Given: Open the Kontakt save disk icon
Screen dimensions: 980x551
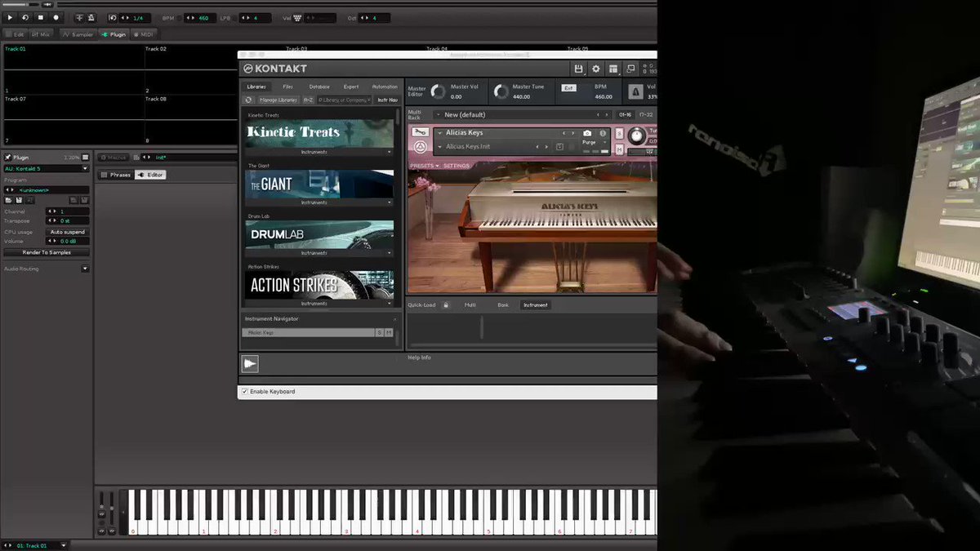Looking at the screenshot, I should tap(578, 69).
